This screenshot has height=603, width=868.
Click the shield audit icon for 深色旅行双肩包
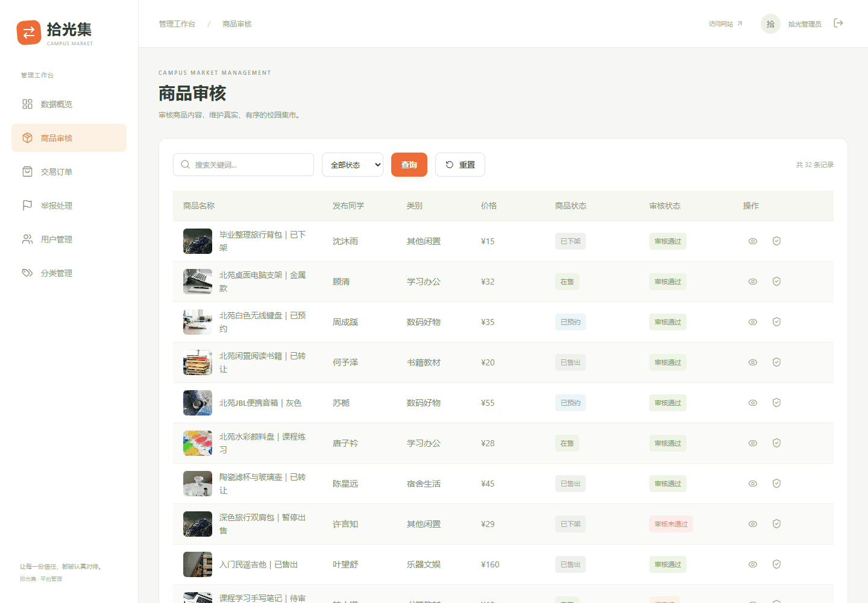click(776, 524)
